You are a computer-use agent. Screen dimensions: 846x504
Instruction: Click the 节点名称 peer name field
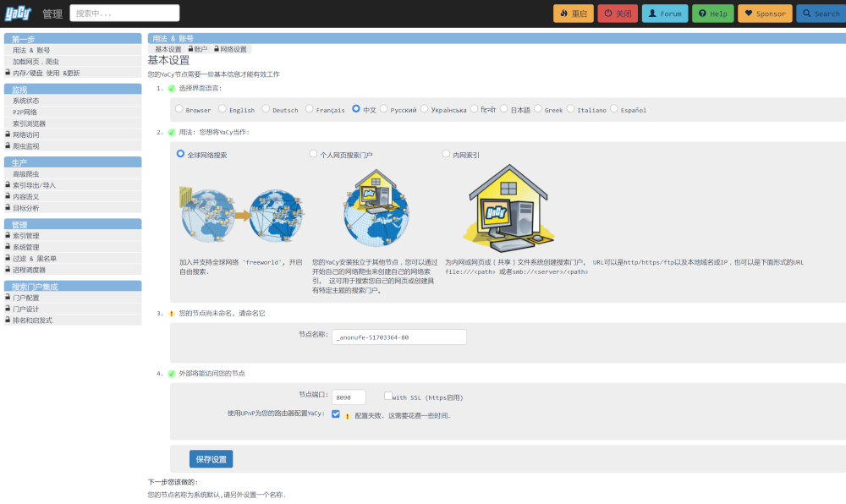coord(398,337)
